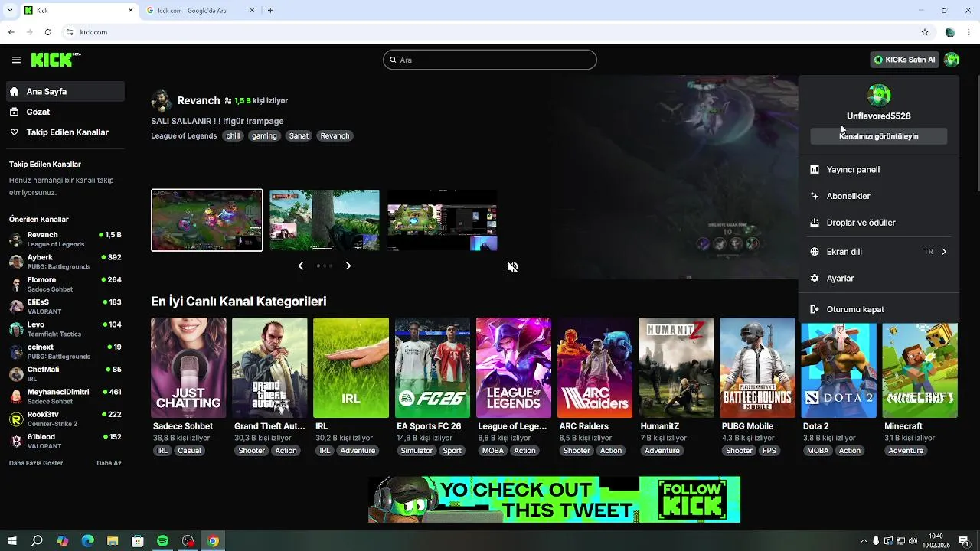Select Ana Sayfa in sidebar
Viewport: 980px width, 551px height.
[65, 91]
